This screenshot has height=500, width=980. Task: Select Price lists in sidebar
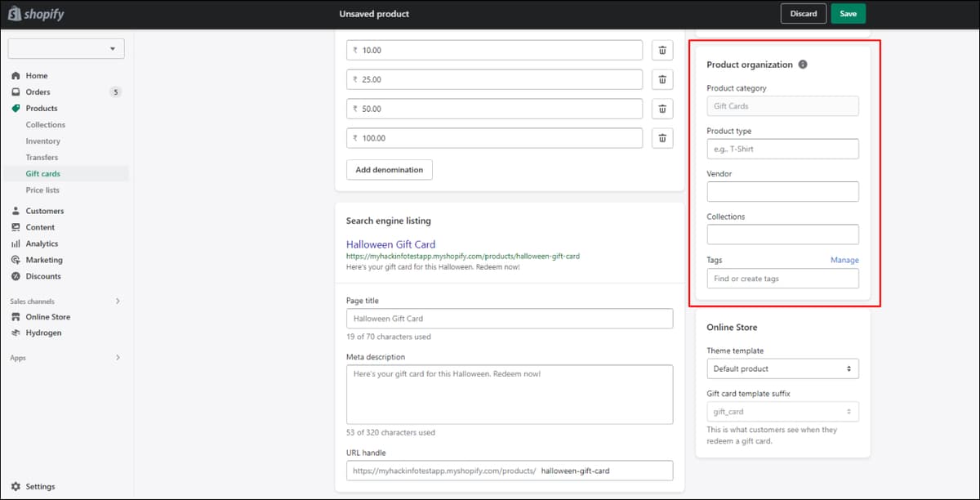[42, 190]
